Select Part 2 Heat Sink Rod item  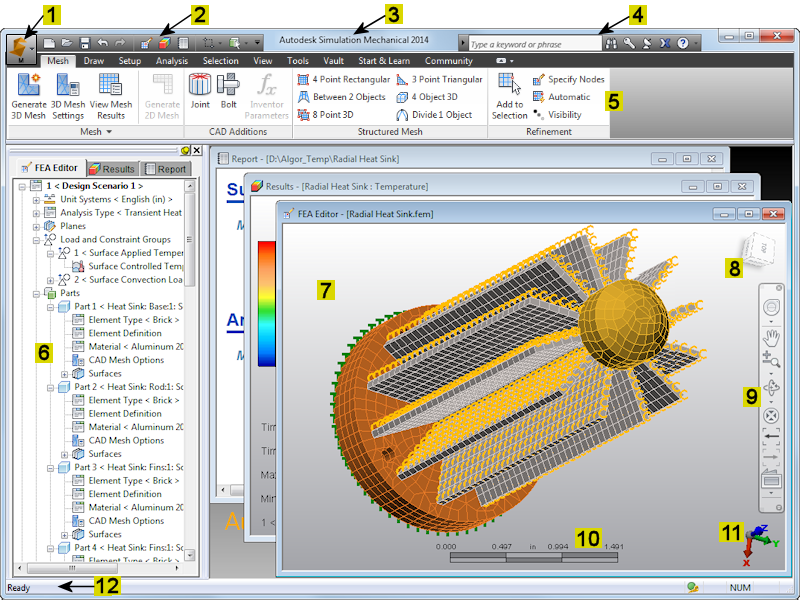point(121,387)
